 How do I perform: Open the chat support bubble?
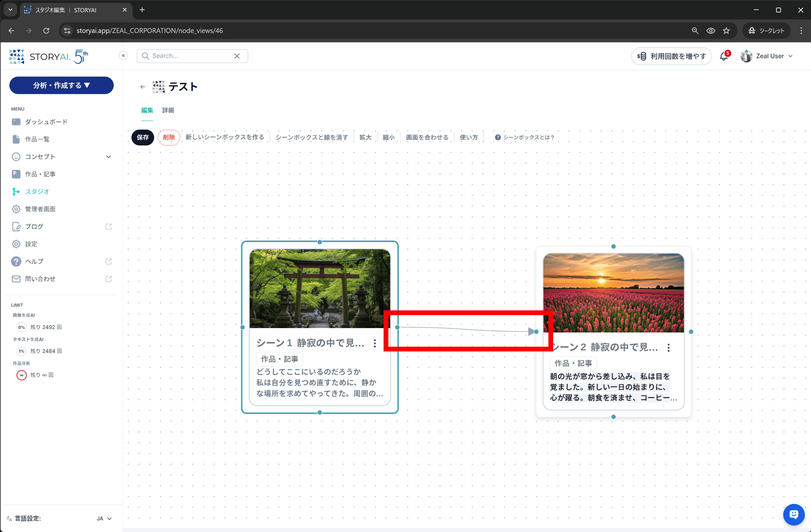[x=794, y=515]
